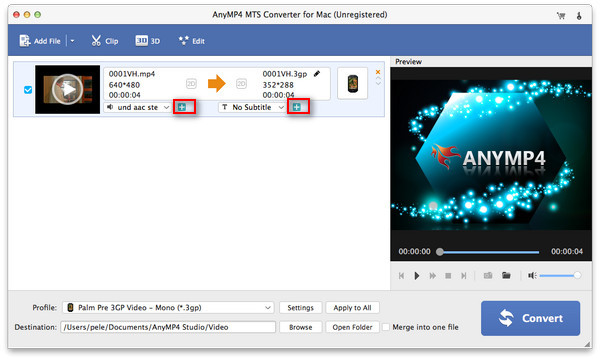Click the shopping cart purchase icon
The width and height of the screenshot is (600, 360).
[561, 16]
